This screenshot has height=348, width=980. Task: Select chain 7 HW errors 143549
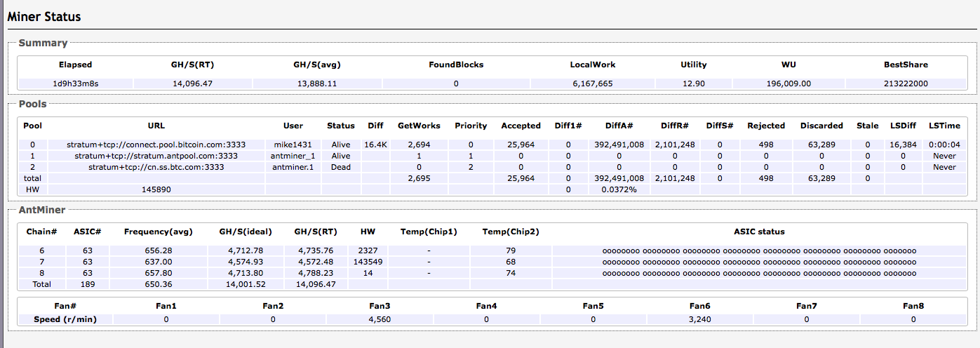(368, 262)
